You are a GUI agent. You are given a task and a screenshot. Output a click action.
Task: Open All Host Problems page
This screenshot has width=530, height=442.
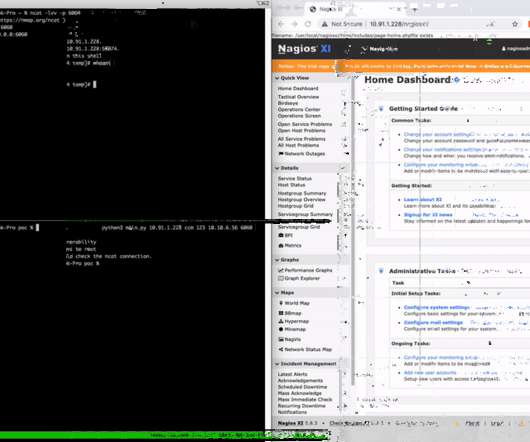pos(298,145)
